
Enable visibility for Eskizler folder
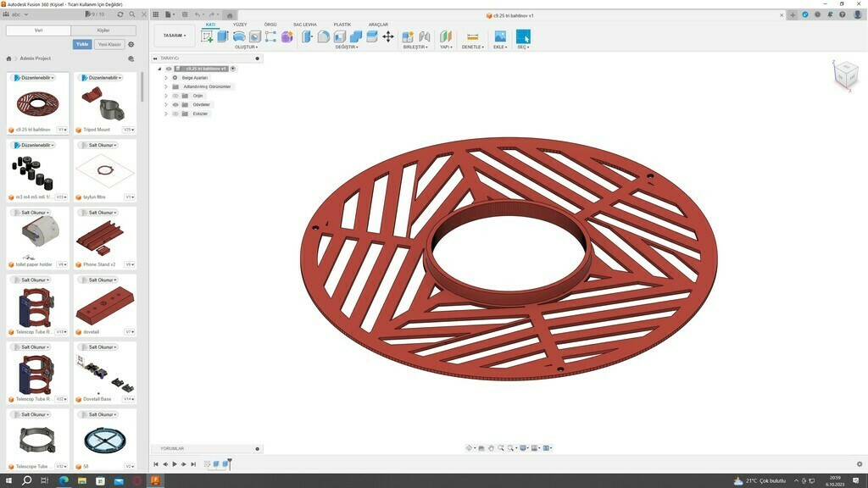click(175, 114)
